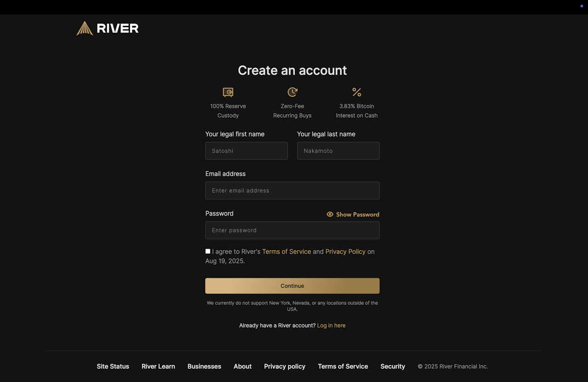Screen dimensions: 588x382
Task: Submit the form with Continue
Action: [292, 286]
